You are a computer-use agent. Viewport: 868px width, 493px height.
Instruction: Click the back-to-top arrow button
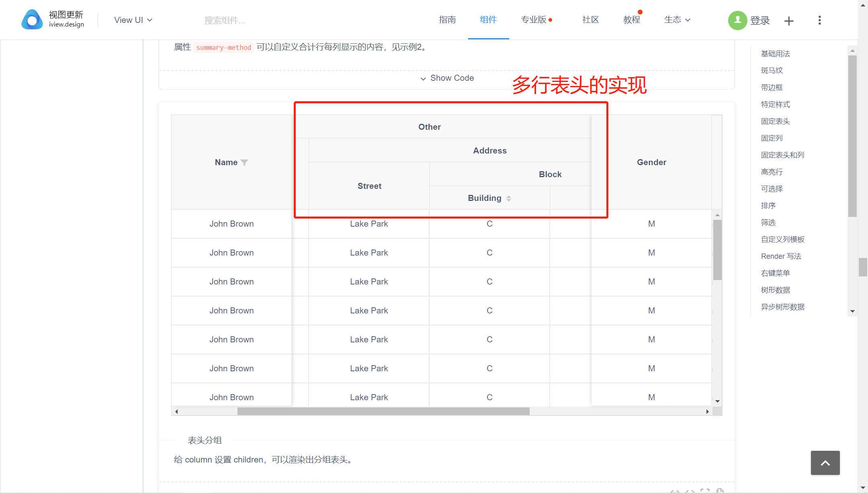coord(825,463)
